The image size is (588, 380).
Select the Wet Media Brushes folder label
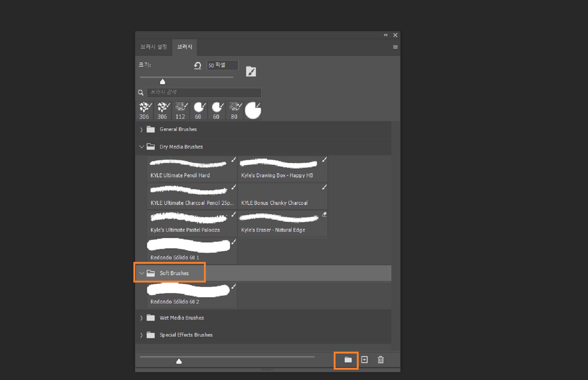[182, 318]
